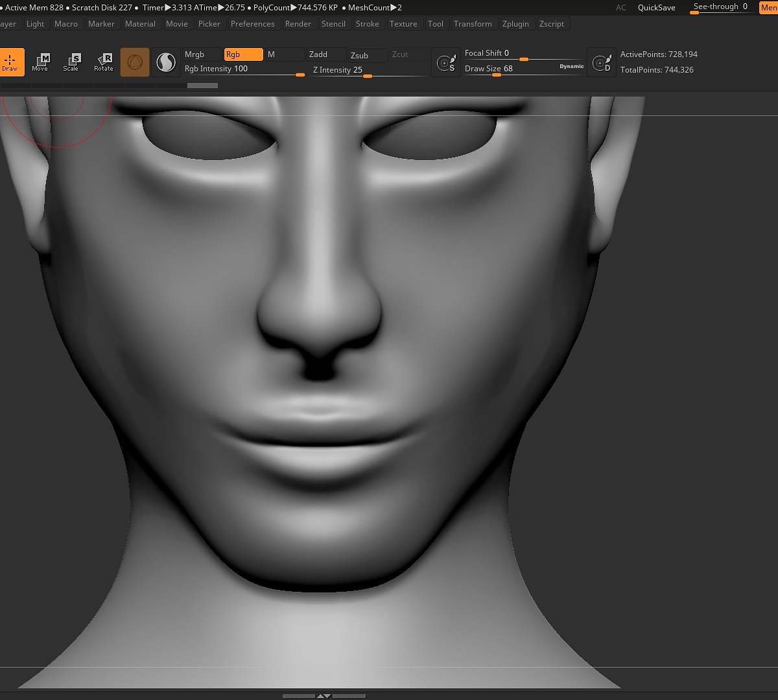Screen dimensions: 778x700
Task: Toggle Dynamic draw size
Action: tap(571, 66)
